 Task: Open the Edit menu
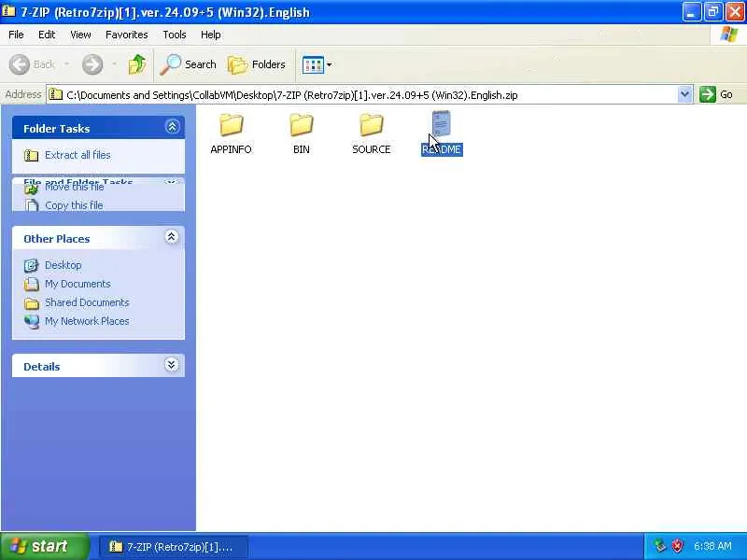click(47, 35)
